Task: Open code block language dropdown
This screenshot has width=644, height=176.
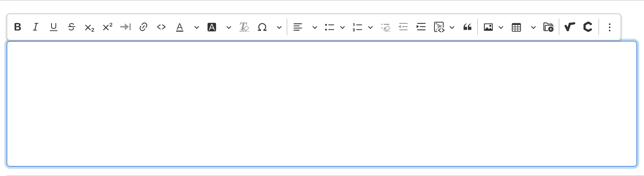Action: coord(452,27)
